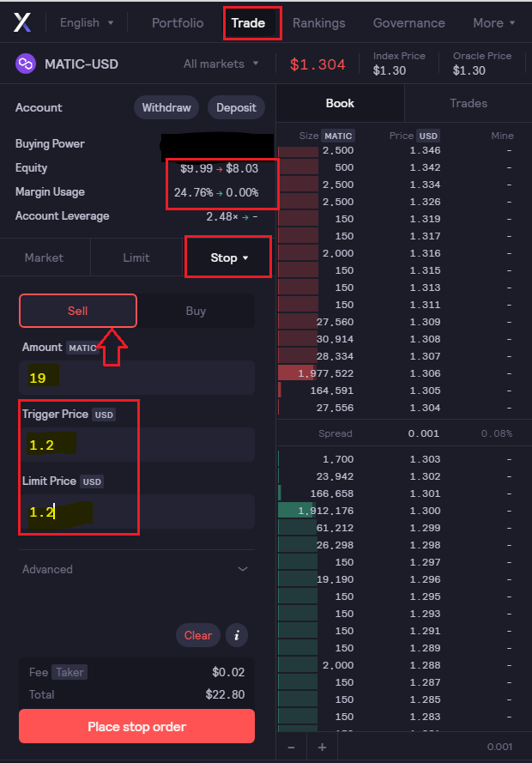This screenshot has width=532, height=763.
Task: Open the Trade page
Action: pyautogui.click(x=248, y=23)
